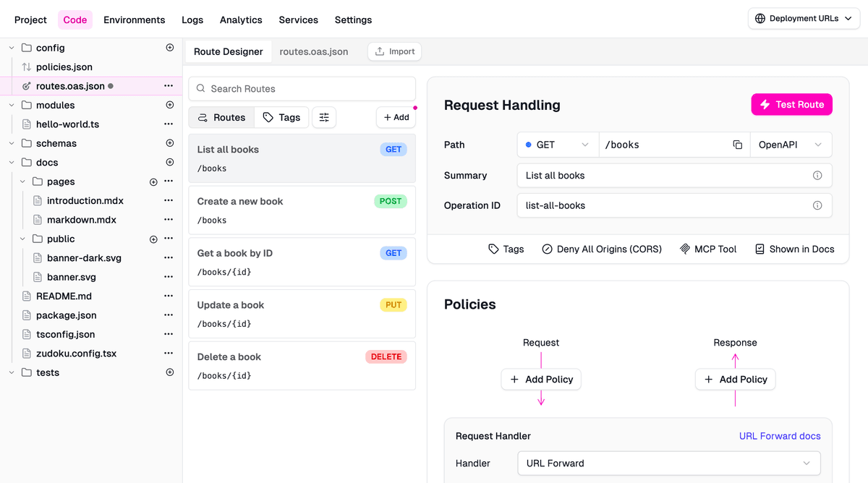Collapse the docs folder

tap(12, 163)
